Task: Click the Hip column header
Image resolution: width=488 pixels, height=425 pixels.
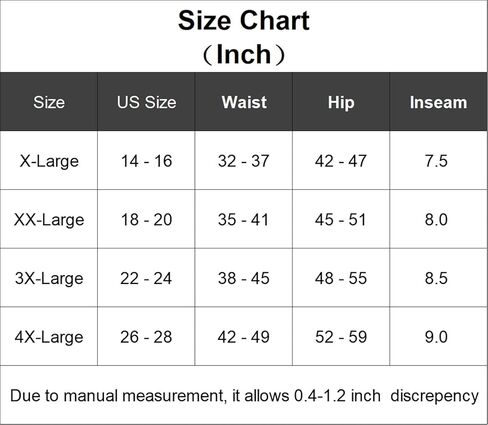Action: [341, 102]
